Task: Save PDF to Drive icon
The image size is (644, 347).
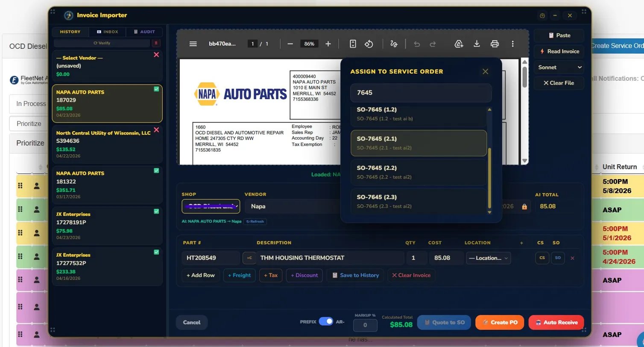Action: [459, 44]
